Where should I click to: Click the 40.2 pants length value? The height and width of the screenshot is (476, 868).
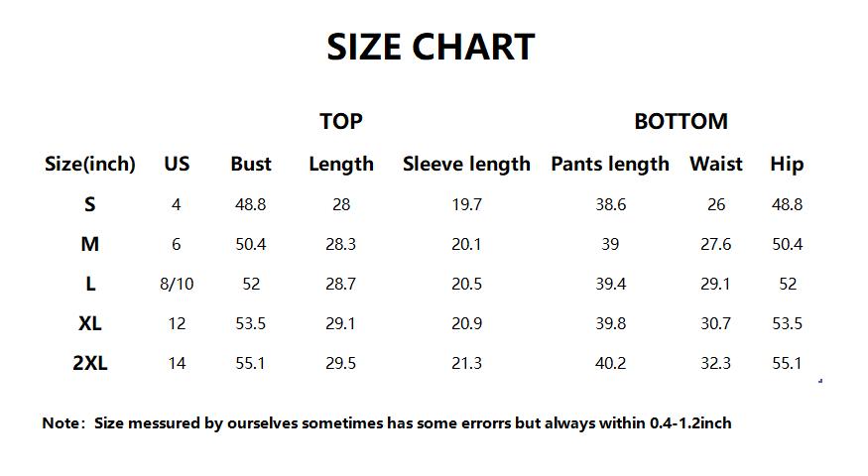(x=611, y=363)
